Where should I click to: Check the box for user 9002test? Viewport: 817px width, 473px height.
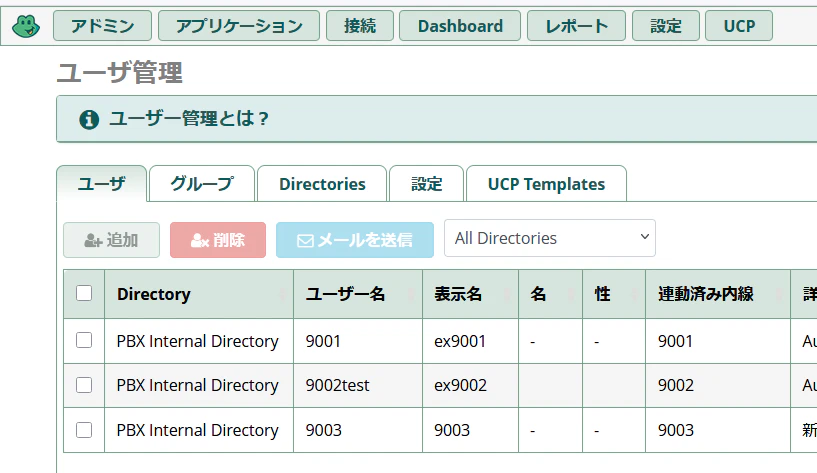click(84, 385)
